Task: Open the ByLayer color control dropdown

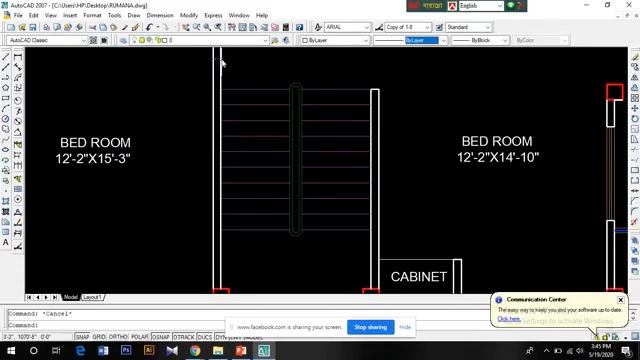Action: coord(365,40)
